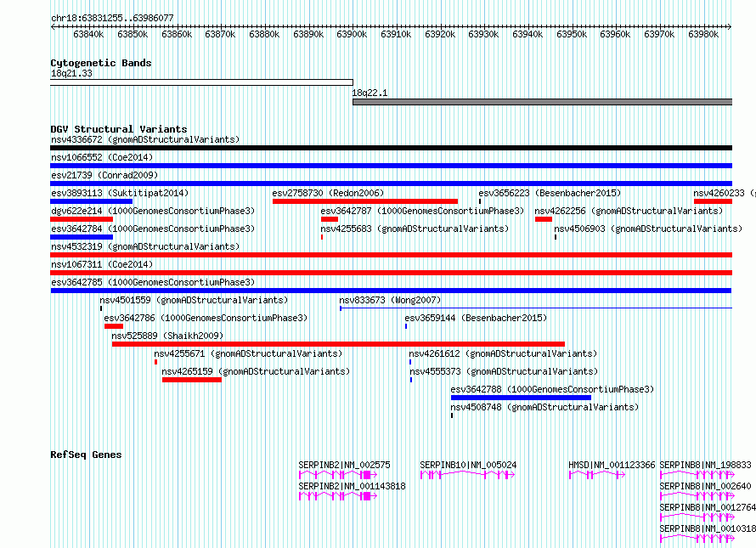The image size is (756, 548).
Task: Click nsv4532319 long red bar
Action: tap(391, 255)
